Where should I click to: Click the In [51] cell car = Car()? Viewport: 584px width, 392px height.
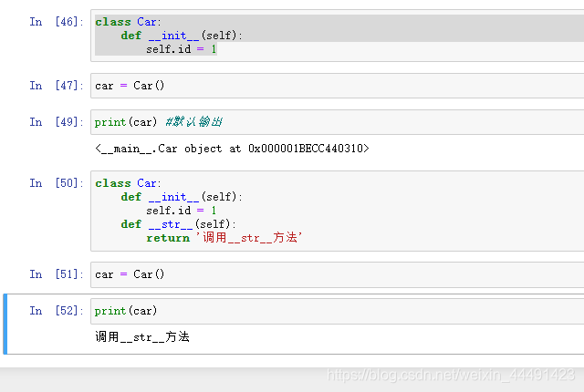point(337,274)
